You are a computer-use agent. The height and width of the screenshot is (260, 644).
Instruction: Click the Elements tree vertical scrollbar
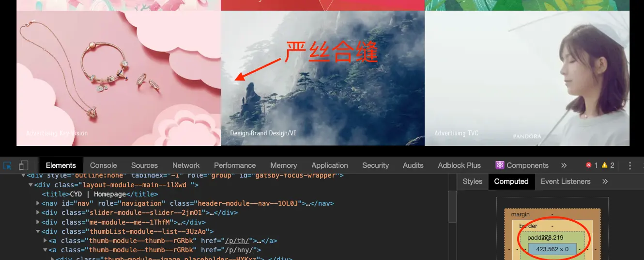(452, 206)
